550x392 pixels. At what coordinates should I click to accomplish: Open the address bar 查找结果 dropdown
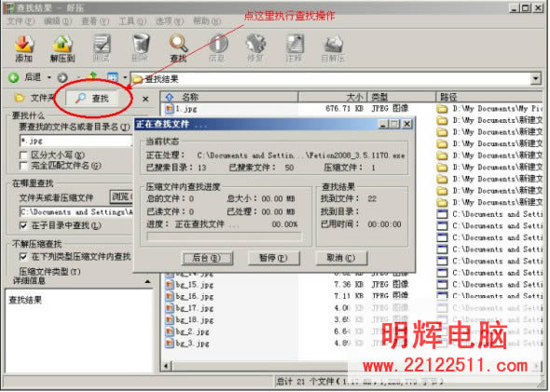coord(536,78)
